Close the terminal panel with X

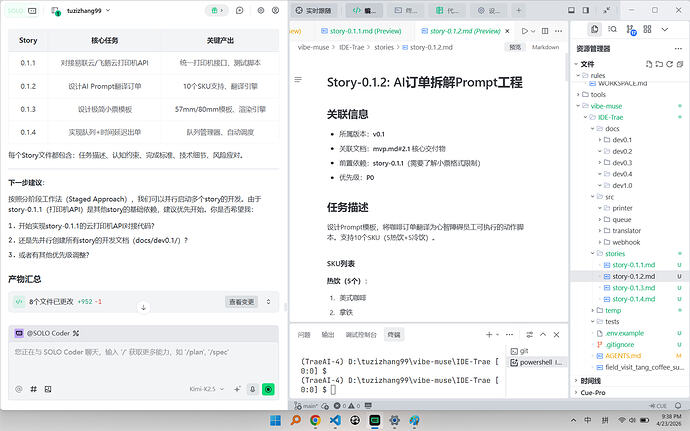[556, 335]
